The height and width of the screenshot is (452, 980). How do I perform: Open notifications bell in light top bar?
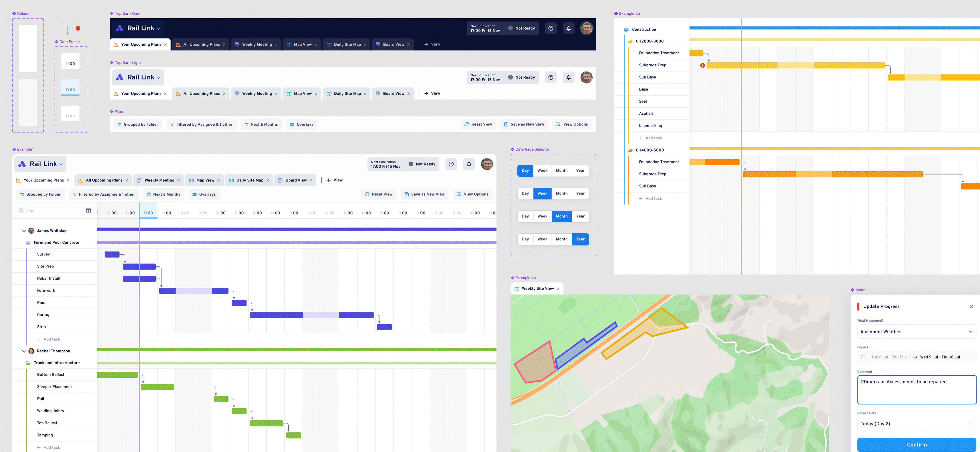pos(568,77)
